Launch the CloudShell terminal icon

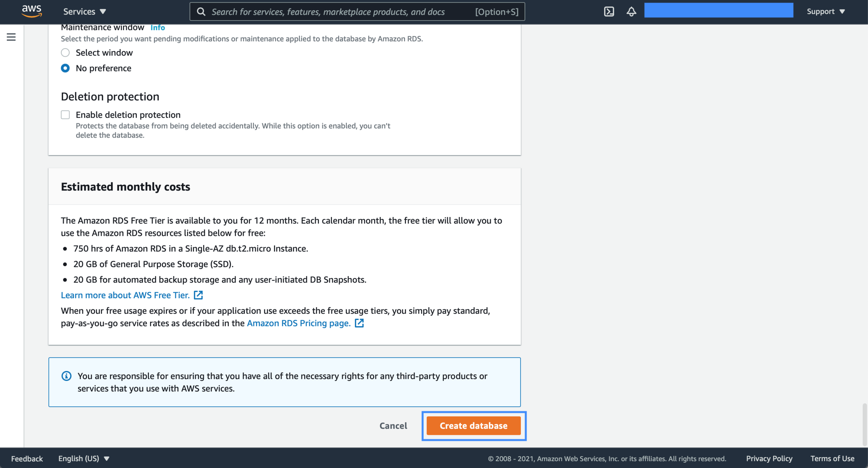point(610,11)
